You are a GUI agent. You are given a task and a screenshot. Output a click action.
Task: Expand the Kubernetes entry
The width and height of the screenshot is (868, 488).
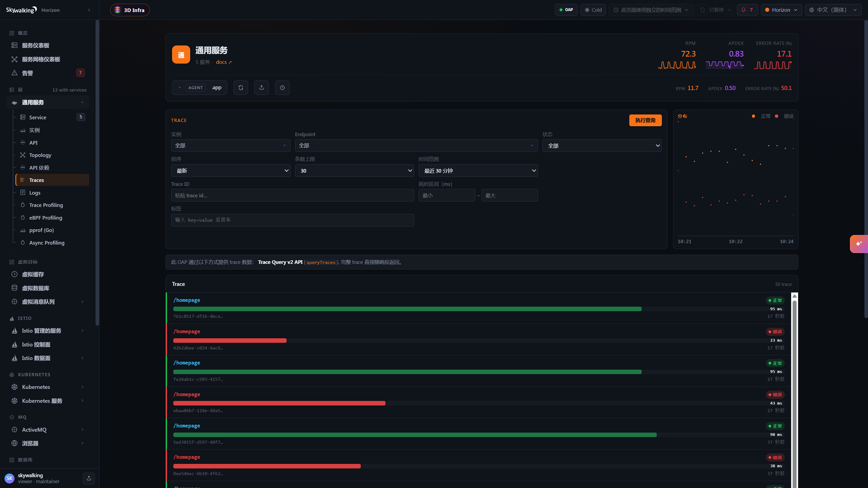(x=48, y=387)
